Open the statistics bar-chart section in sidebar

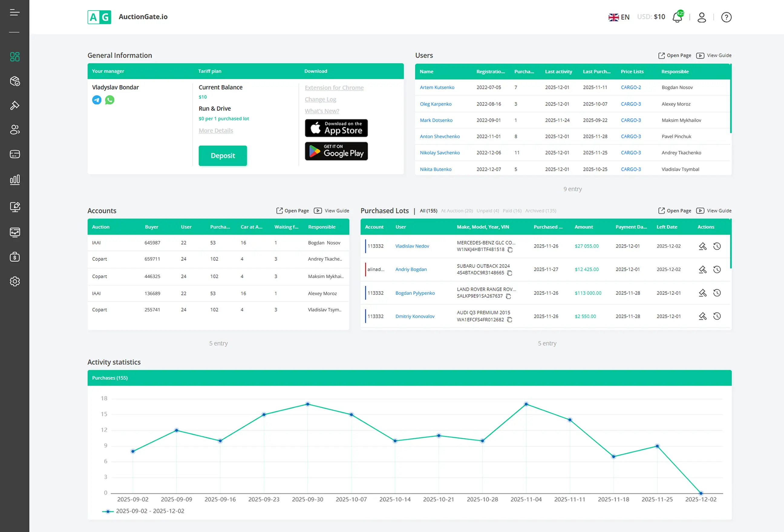(x=15, y=180)
